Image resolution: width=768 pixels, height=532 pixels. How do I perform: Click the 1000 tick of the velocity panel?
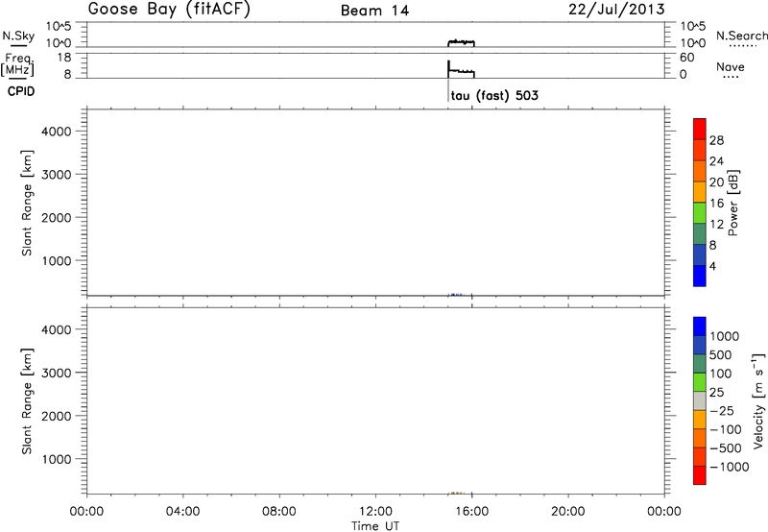57,459
